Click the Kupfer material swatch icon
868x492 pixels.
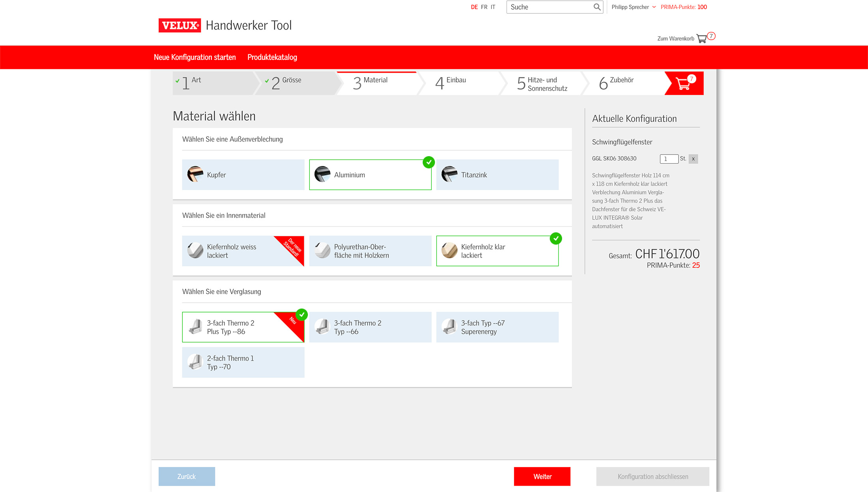(195, 174)
